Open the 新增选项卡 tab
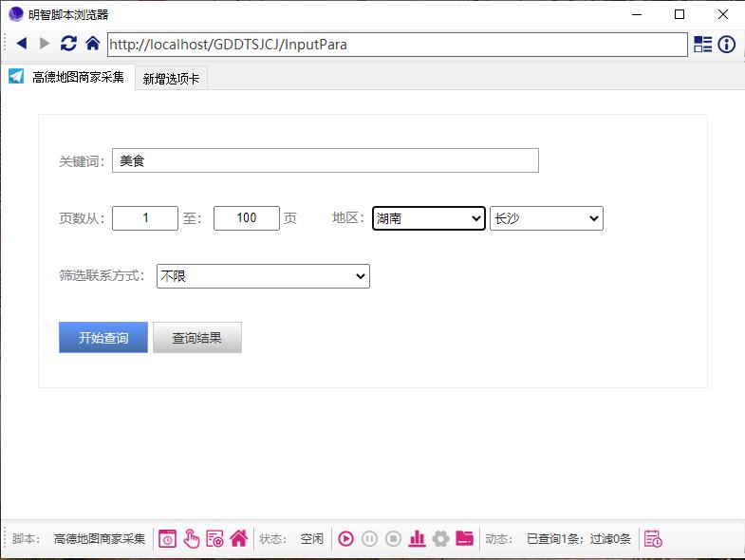The width and height of the screenshot is (745, 560). point(171,79)
